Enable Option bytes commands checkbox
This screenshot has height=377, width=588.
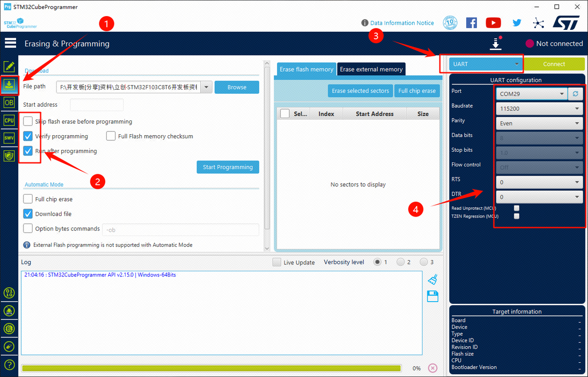click(x=28, y=228)
